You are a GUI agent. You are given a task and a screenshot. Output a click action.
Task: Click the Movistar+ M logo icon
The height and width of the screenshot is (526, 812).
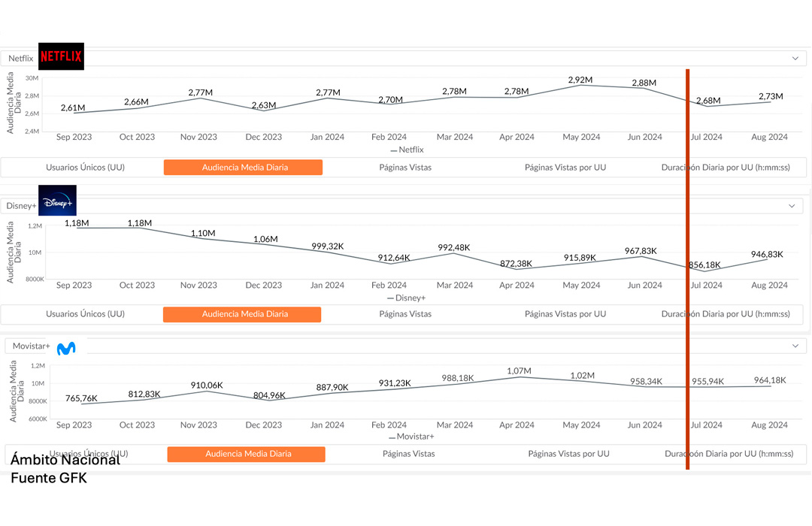(66, 348)
